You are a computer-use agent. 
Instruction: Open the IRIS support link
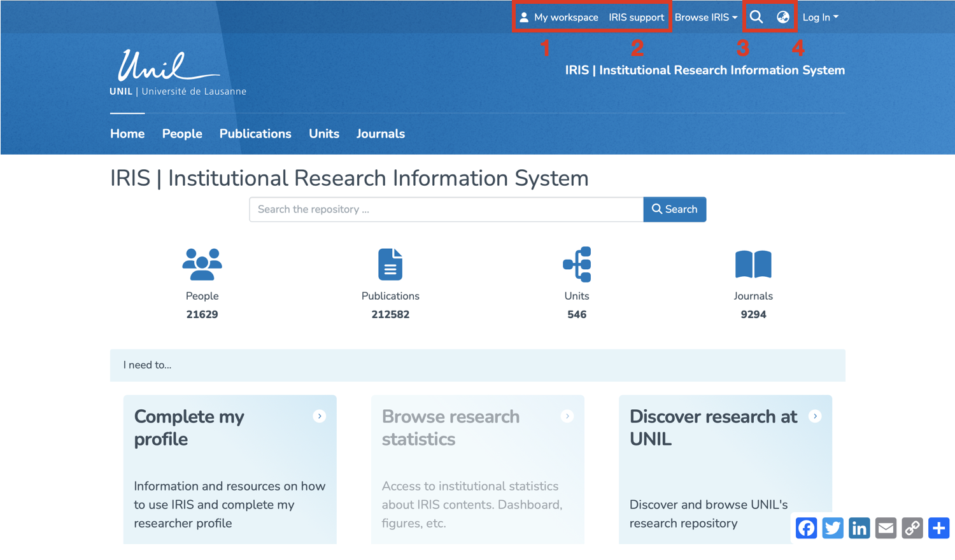(x=636, y=17)
